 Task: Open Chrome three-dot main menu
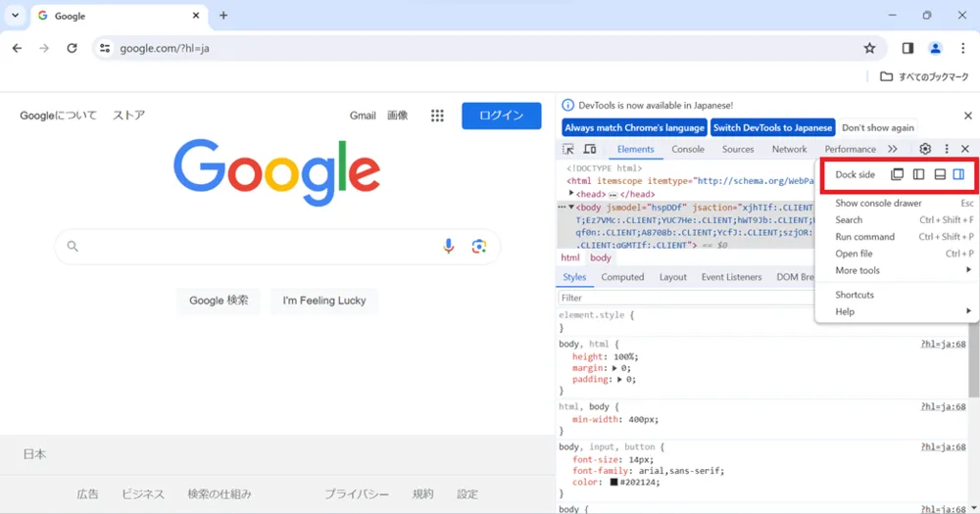click(x=962, y=48)
